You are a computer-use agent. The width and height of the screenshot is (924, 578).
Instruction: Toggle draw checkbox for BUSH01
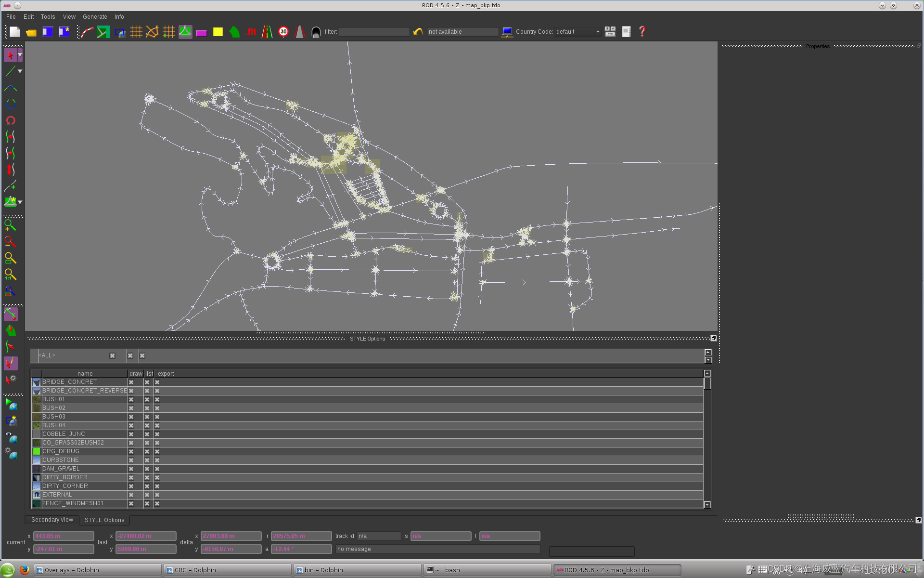coord(131,399)
